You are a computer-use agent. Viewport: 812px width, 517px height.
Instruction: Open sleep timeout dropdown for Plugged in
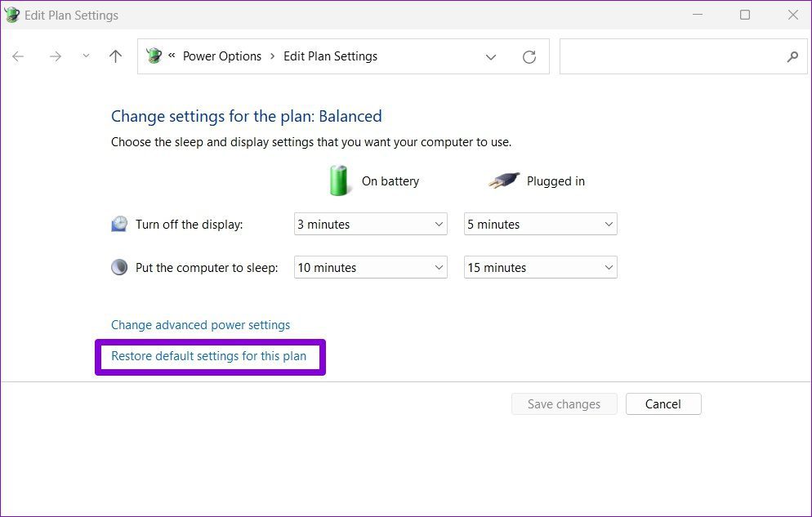540,268
